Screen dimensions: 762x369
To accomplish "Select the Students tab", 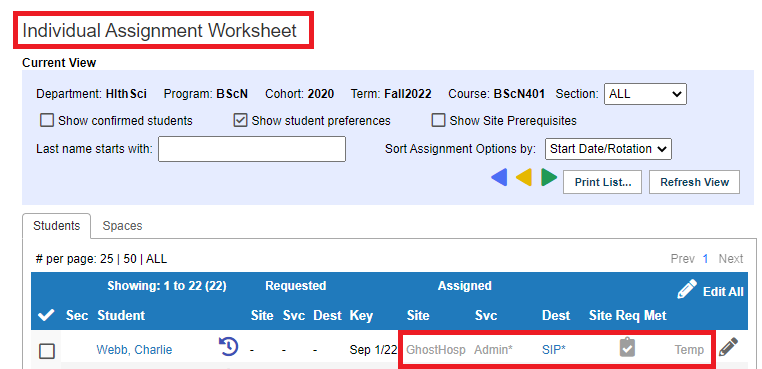I will coord(56,226).
